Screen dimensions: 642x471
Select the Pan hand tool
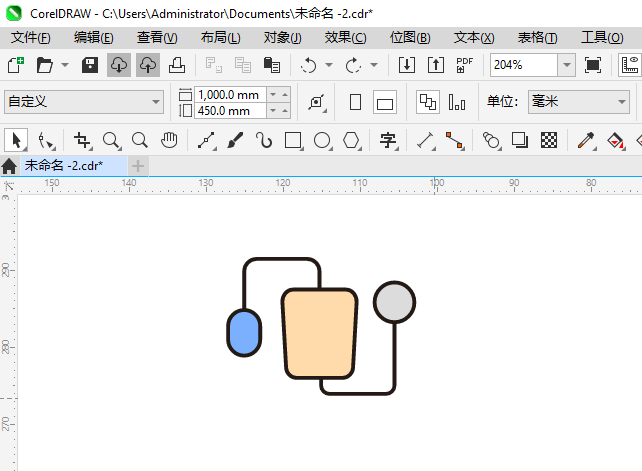coord(169,140)
